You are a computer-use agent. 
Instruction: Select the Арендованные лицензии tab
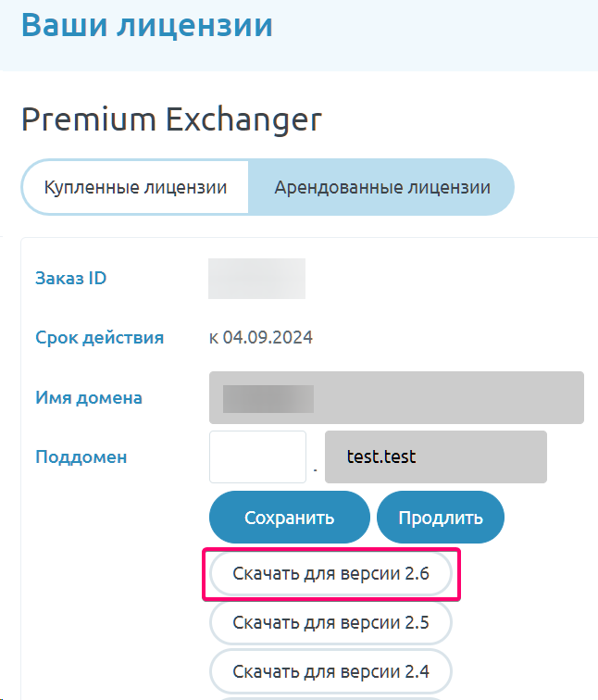(381, 188)
